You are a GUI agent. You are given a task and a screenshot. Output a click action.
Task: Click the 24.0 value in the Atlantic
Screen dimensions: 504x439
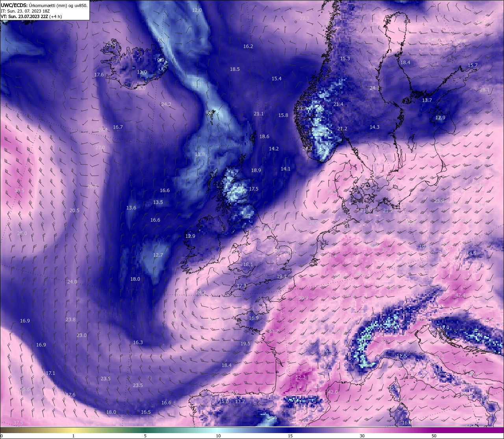coord(72,282)
